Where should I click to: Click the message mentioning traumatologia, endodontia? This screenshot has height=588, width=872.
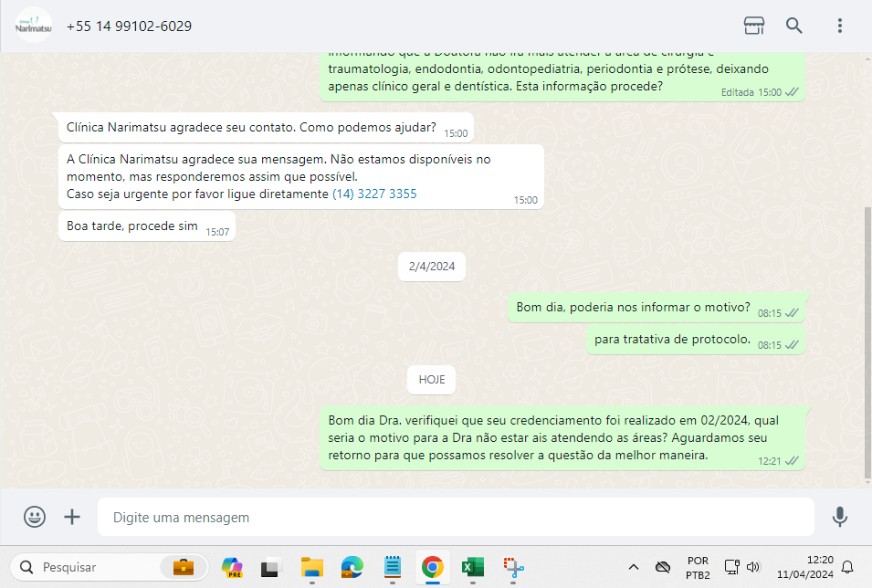click(x=562, y=78)
